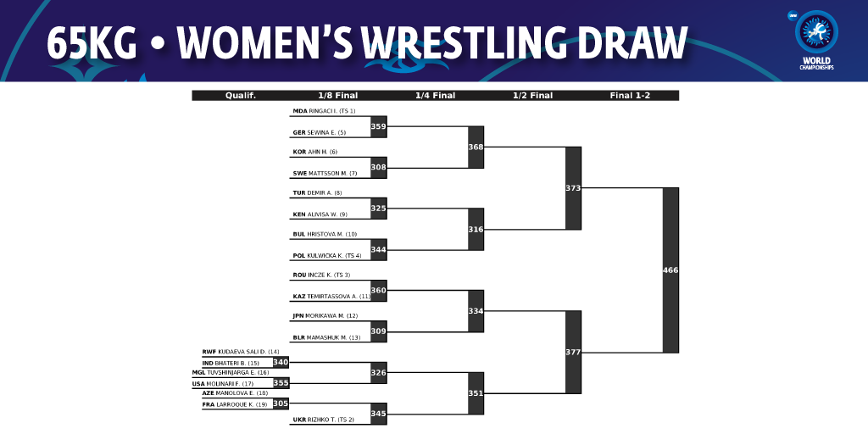Open qualification match 305 box
The height and width of the screenshot is (434, 868).
pyautogui.click(x=281, y=403)
